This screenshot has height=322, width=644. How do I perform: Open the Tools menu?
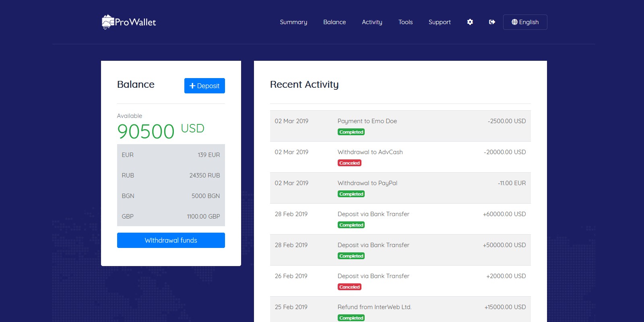[405, 22]
